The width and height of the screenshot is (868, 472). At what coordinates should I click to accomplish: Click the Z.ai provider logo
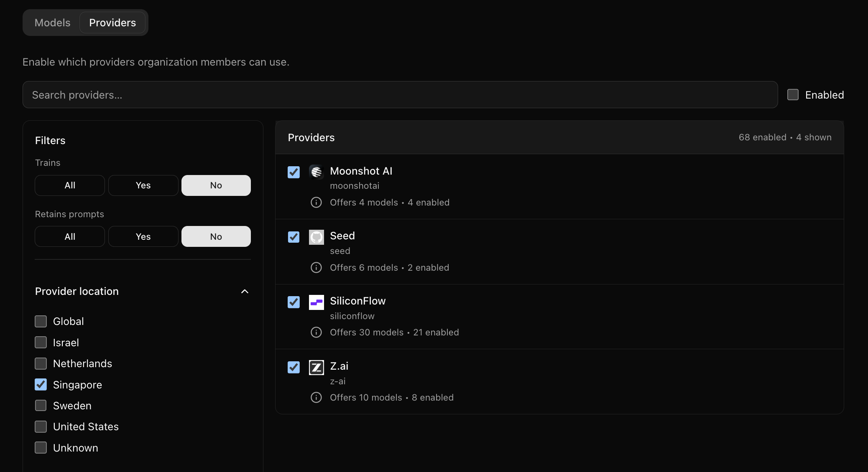(316, 367)
